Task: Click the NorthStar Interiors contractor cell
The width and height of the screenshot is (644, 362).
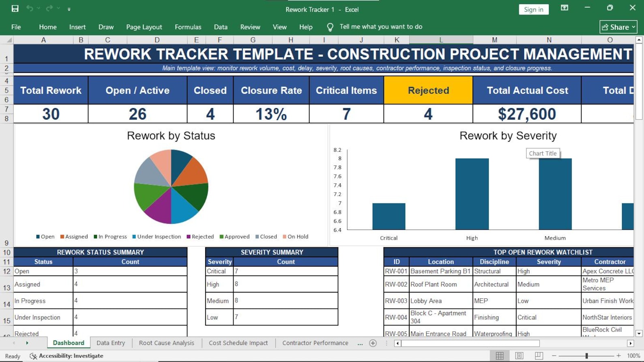Action: pos(608,317)
